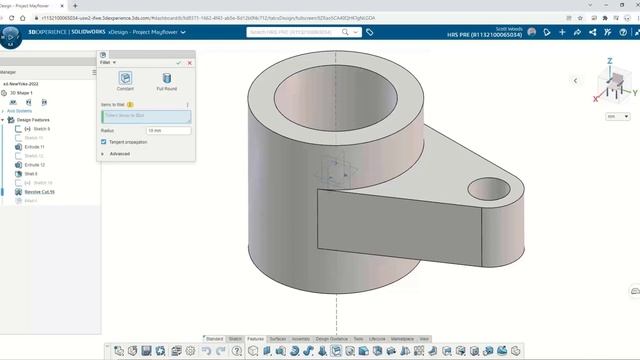Cancel the Fillet dialog with red X
This screenshot has width=640, height=360.
(x=190, y=63)
